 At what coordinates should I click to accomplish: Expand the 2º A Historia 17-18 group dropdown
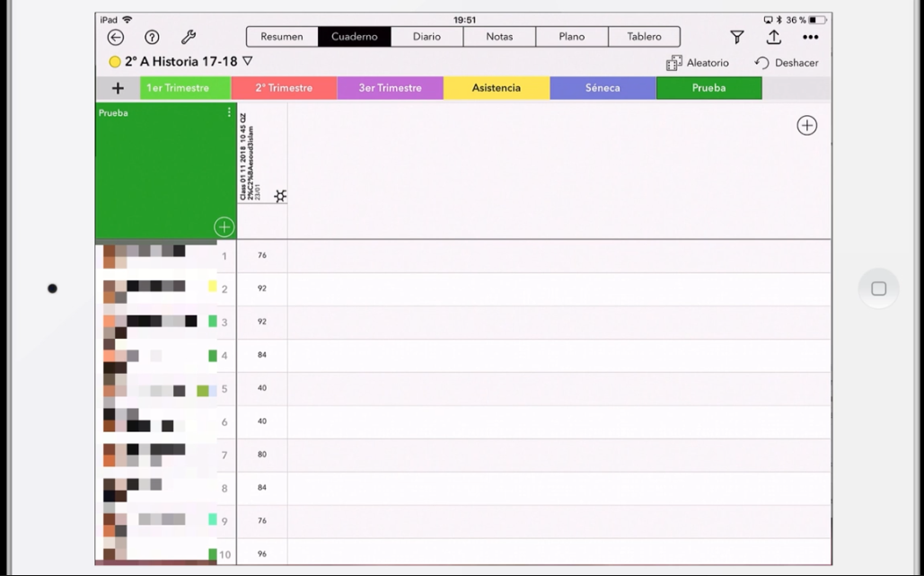[248, 62]
